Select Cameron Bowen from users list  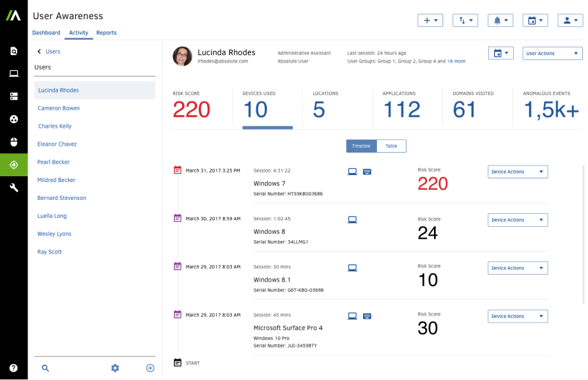click(59, 109)
